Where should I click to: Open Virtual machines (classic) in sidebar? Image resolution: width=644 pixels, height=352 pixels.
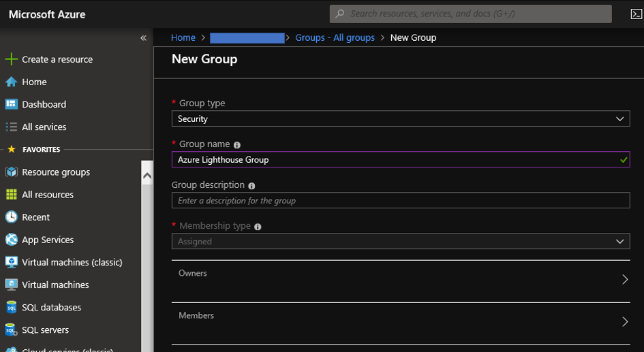click(x=72, y=262)
